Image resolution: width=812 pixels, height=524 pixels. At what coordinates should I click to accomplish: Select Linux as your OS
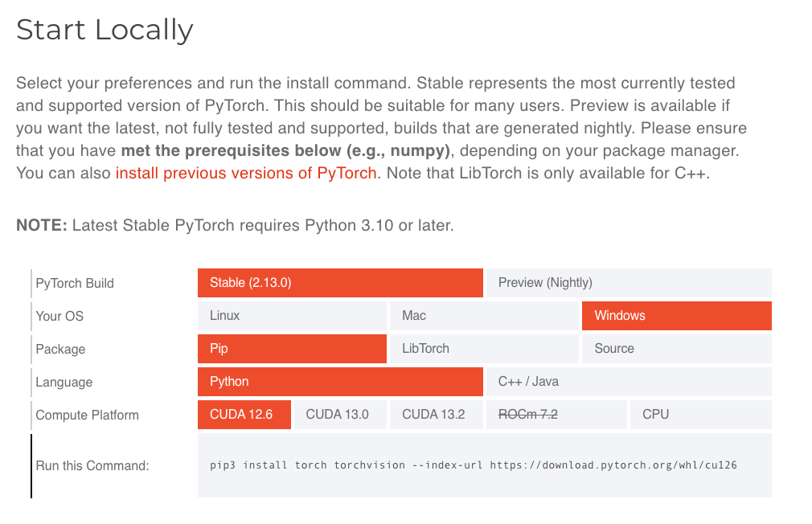292,316
